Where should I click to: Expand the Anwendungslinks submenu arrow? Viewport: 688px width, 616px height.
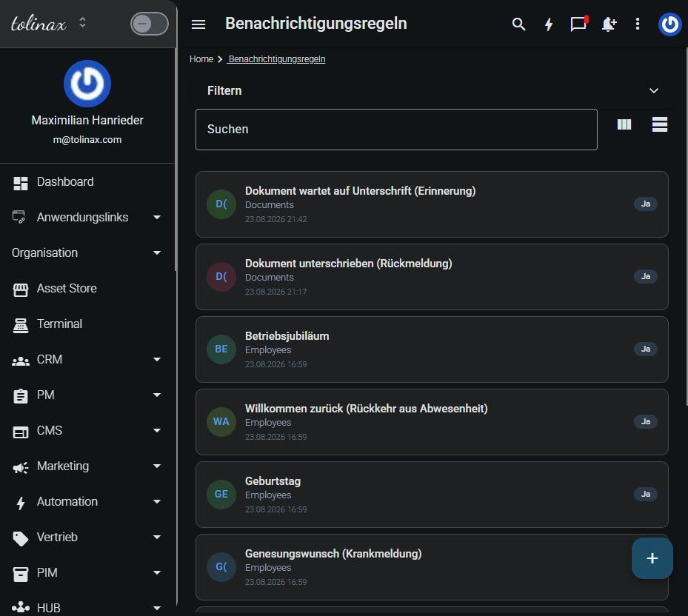[157, 217]
